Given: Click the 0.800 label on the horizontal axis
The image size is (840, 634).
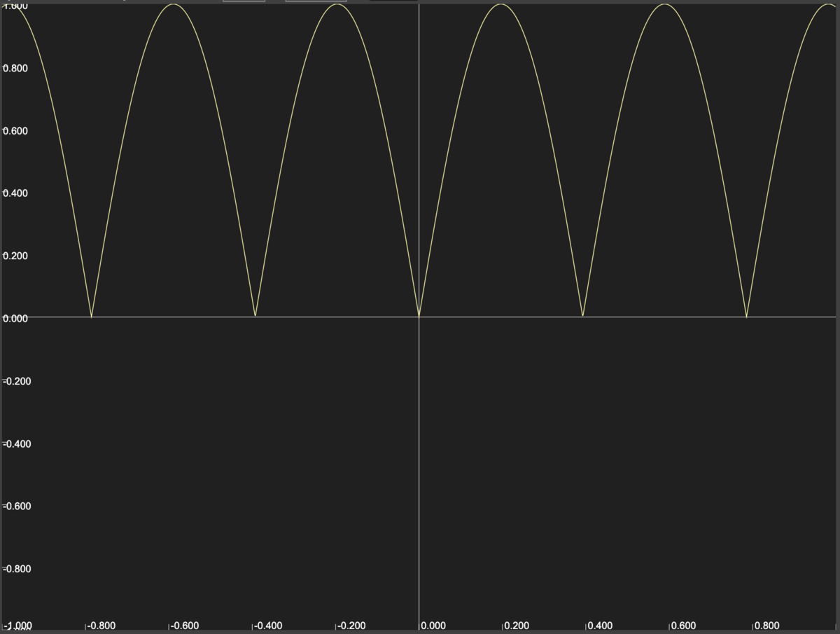Looking at the screenshot, I should click(x=766, y=626).
